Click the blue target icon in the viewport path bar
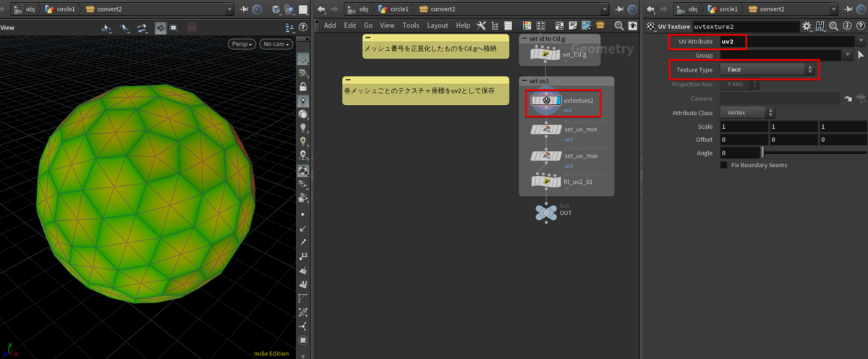Image resolution: width=868 pixels, height=359 pixels. point(257,9)
